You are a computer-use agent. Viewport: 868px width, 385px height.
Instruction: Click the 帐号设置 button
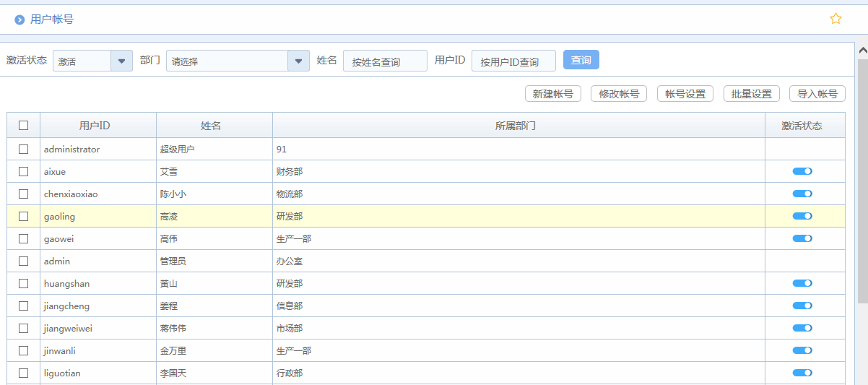pos(685,94)
